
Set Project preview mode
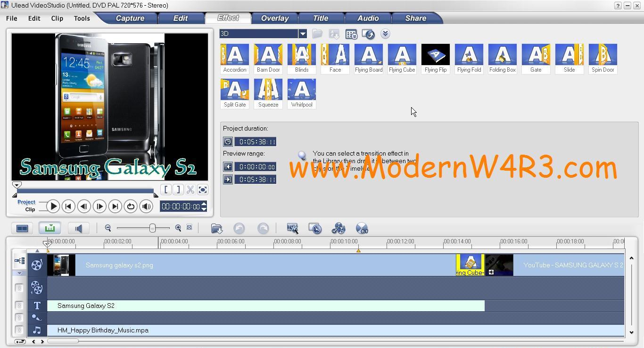[x=26, y=202]
